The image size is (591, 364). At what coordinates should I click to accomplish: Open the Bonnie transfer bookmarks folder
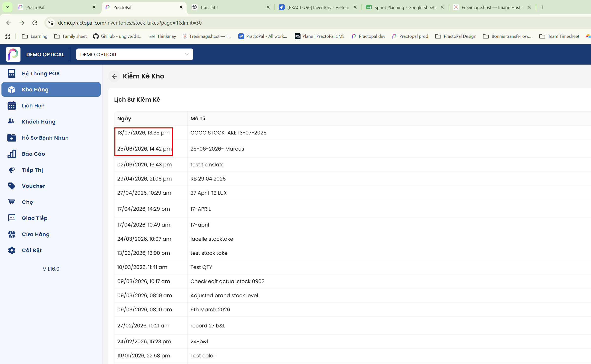(x=507, y=36)
